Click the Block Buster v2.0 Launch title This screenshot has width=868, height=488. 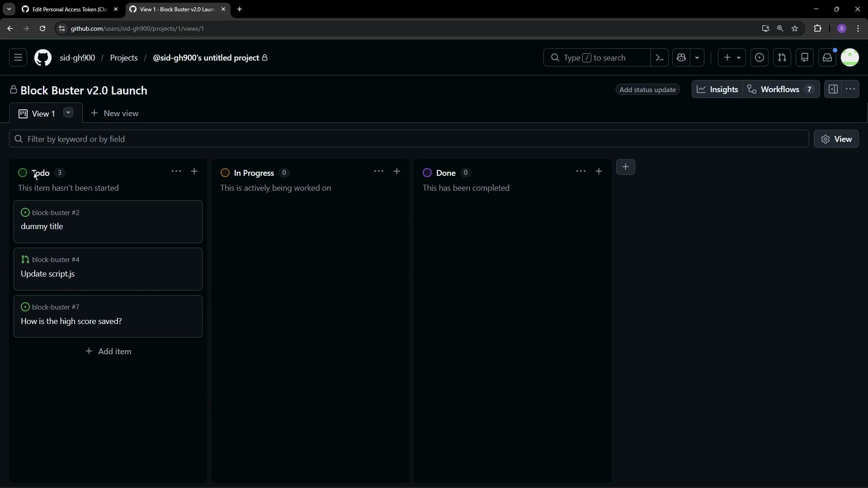84,90
